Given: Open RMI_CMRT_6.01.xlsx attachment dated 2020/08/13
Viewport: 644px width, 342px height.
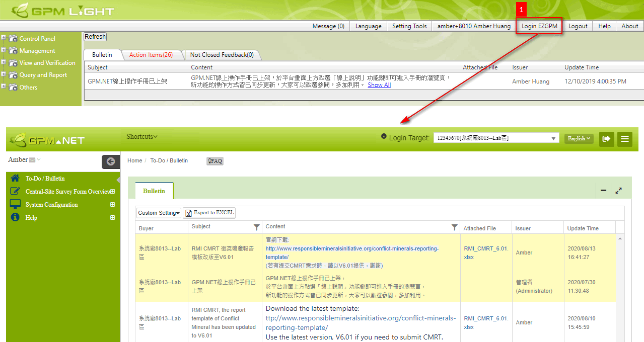Looking at the screenshot, I should [486, 252].
